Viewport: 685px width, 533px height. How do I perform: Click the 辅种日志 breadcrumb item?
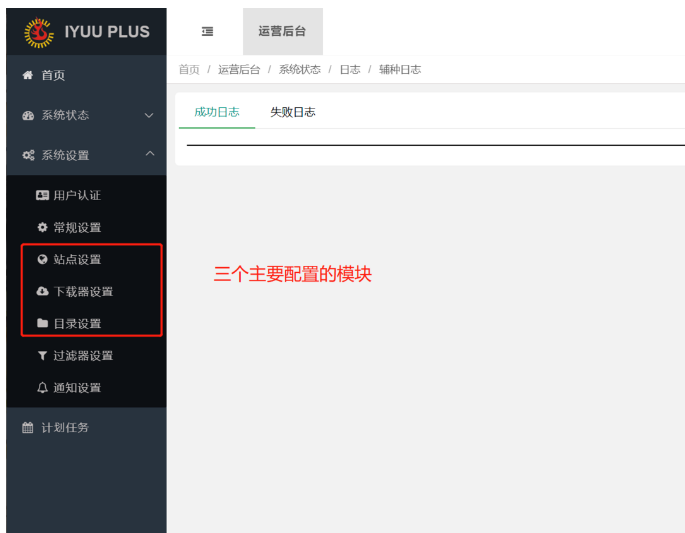click(x=400, y=69)
